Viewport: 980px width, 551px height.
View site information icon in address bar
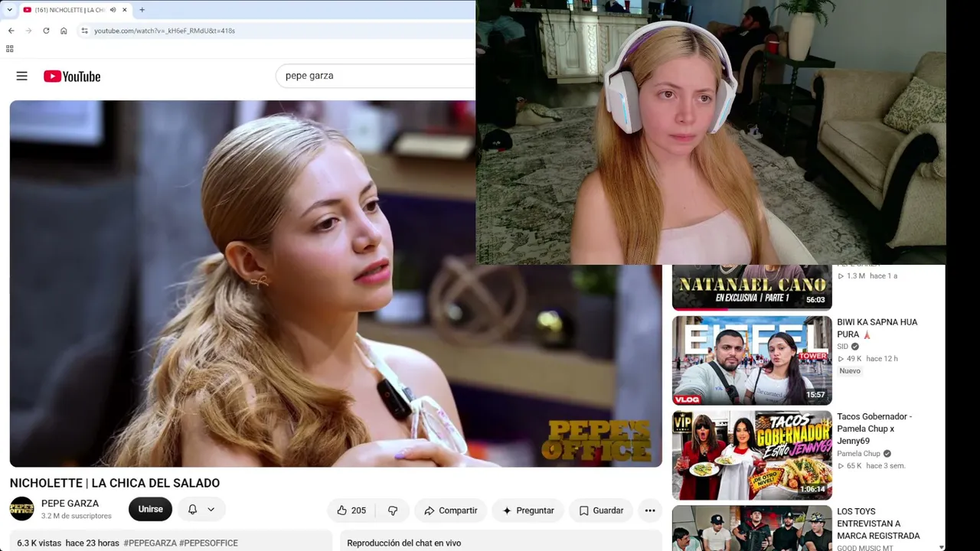coord(84,31)
